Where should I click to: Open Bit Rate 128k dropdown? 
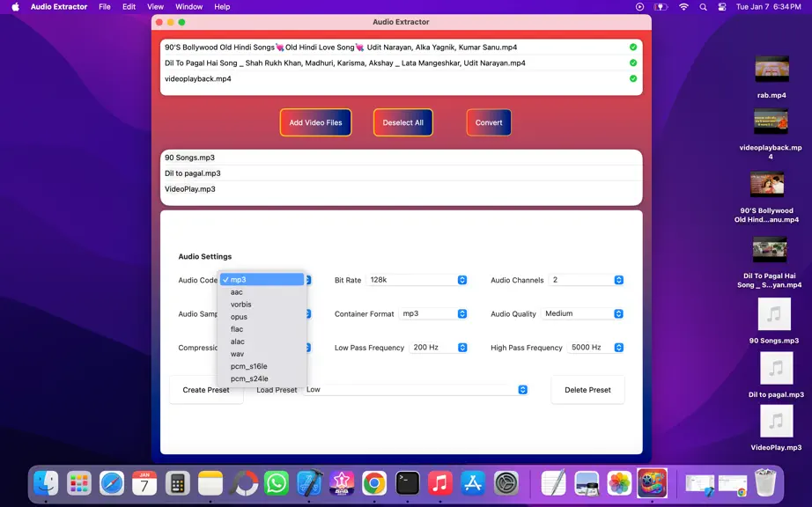[417, 280]
